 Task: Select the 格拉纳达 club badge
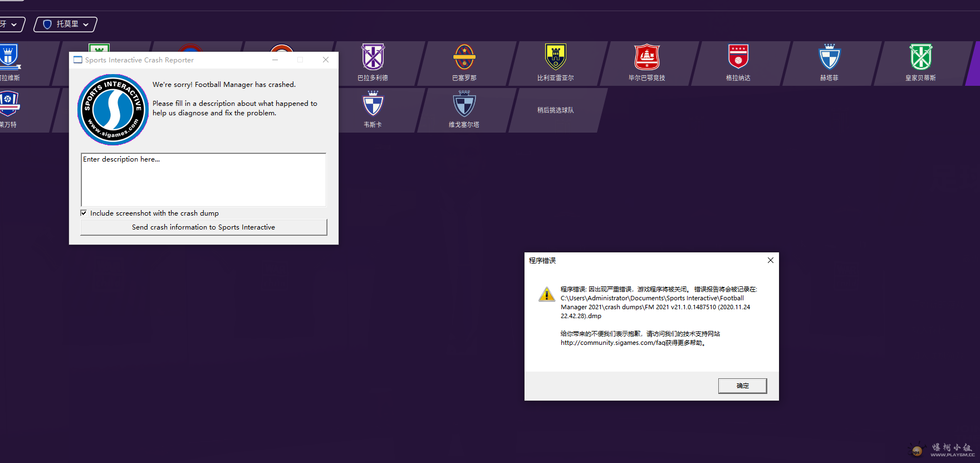[x=738, y=57]
